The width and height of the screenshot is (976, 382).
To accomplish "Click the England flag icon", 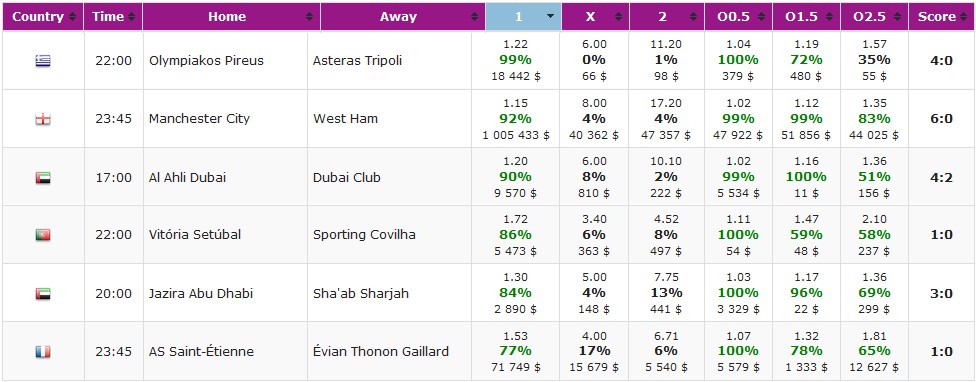I will point(42,119).
